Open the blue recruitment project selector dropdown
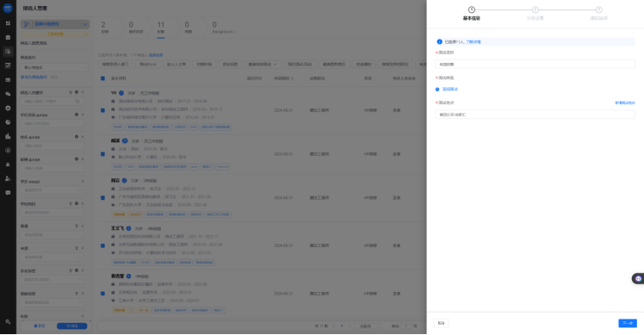Image resolution: width=644 pixels, height=335 pixels. [54, 24]
